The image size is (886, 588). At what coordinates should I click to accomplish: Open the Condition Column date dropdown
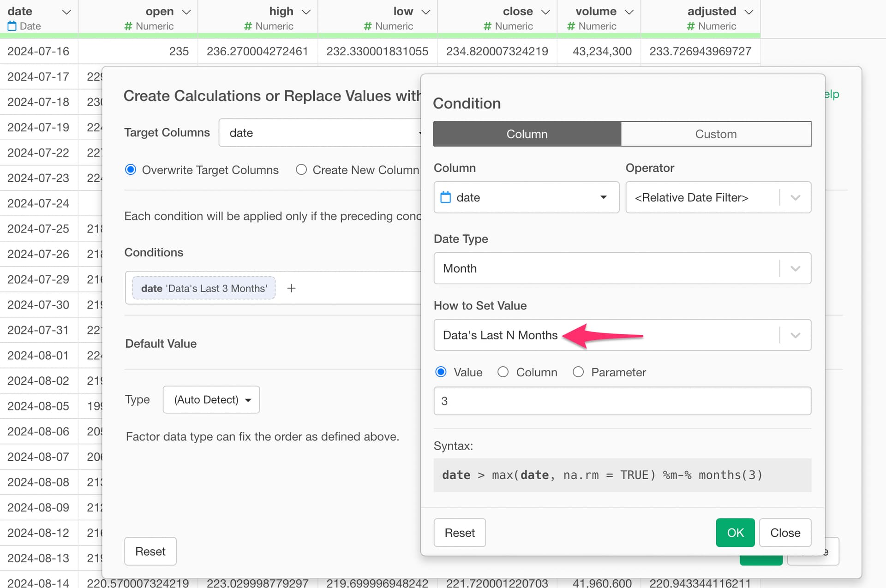[526, 197]
